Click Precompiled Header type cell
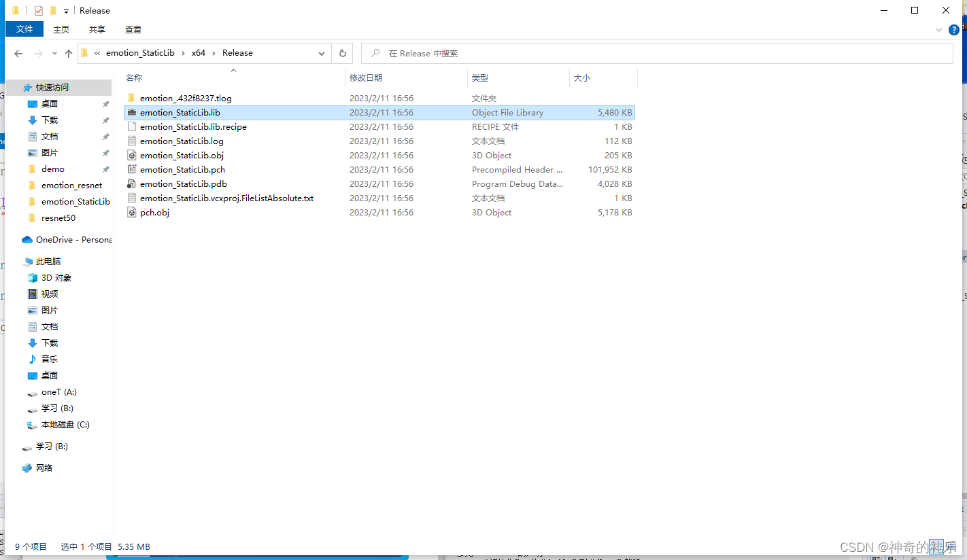967x560 pixels. (518, 169)
